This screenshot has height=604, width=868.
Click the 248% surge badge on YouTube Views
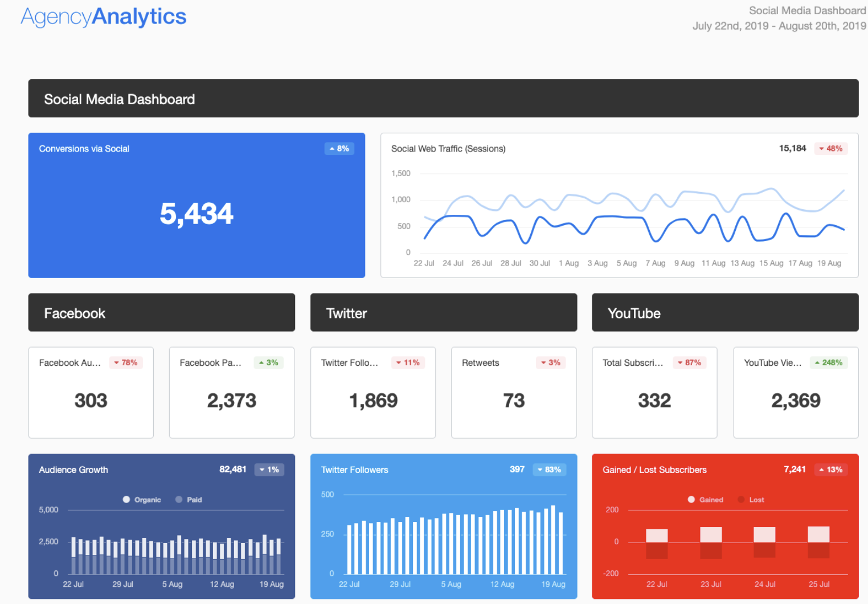[x=829, y=362]
